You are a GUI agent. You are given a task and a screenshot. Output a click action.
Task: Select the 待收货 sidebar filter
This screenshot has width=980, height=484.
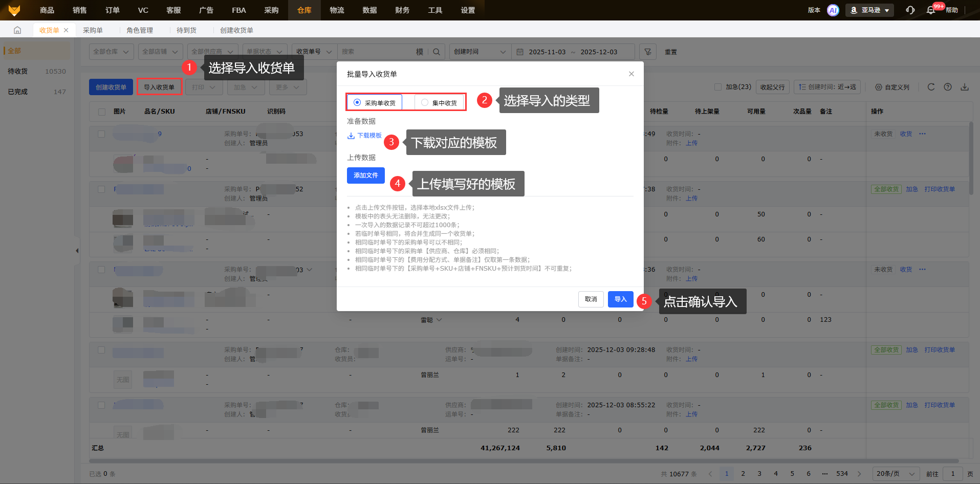[x=37, y=71]
